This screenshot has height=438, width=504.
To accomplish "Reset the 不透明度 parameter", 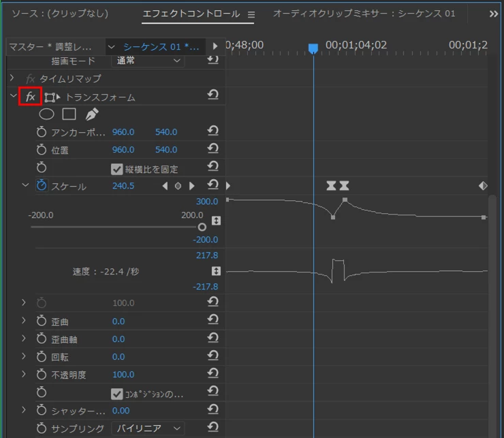I will [x=212, y=373].
